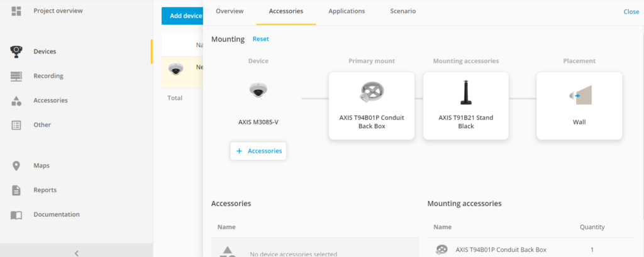The width and height of the screenshot is (644, 257).
Task: Close the device details panel
Action: (631, 12)
